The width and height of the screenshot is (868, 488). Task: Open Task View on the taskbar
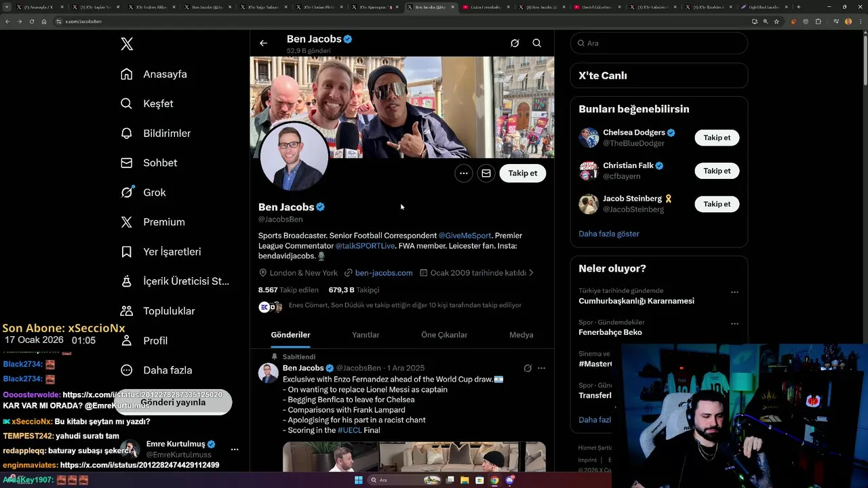450,480
